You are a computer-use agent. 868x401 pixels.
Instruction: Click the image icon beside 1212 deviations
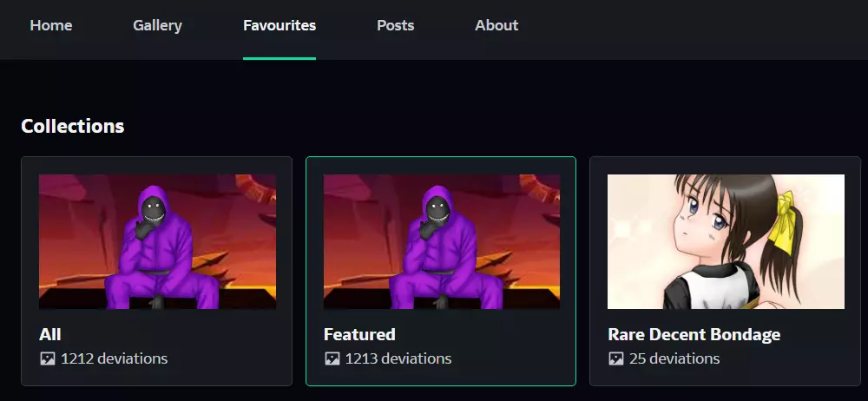[x=48, y=359]
